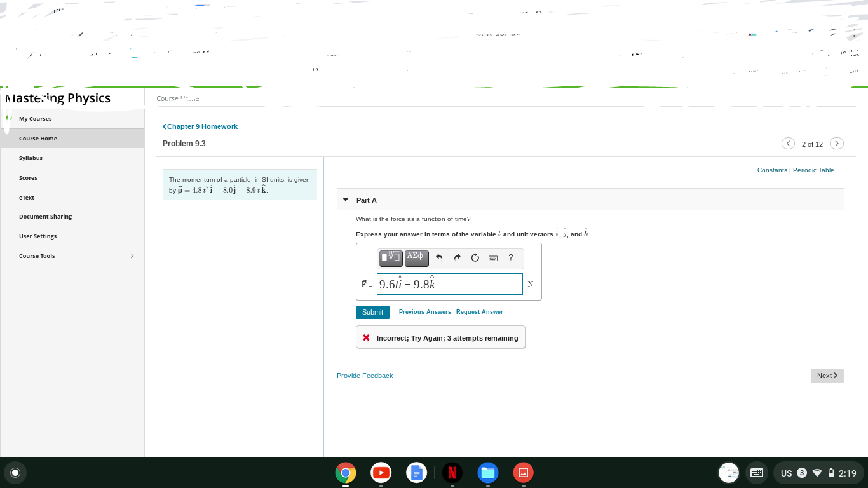Open the ChromeOS app launcher
868x488 pixels.
15,472
